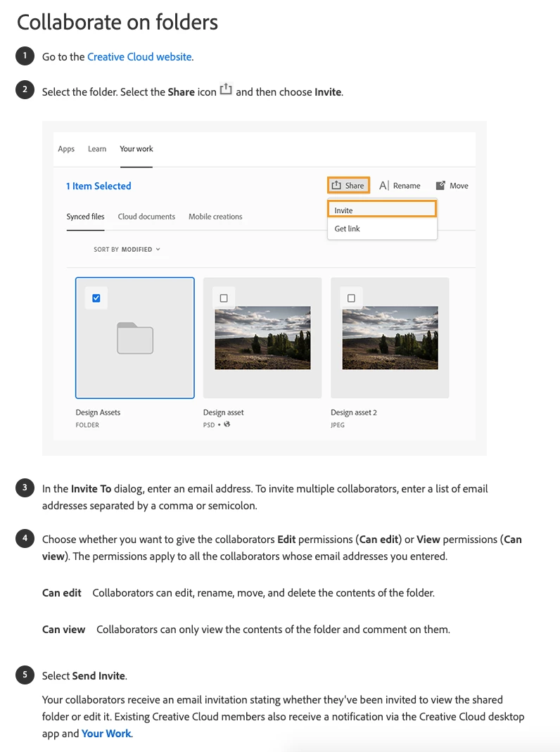Click the Share icon in step 2 text
This screenshot has width=560, height=752.
(226, 89)
